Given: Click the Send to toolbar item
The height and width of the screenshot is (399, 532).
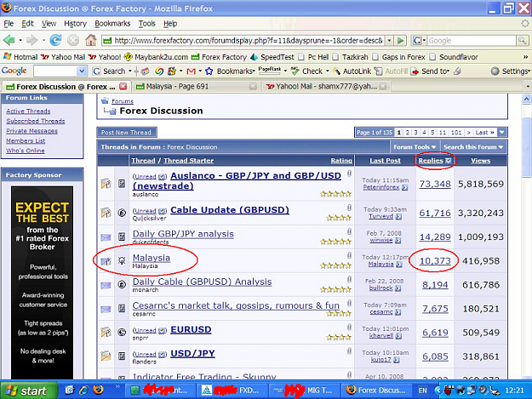Looking at the screenshot, I should point(430,71).
